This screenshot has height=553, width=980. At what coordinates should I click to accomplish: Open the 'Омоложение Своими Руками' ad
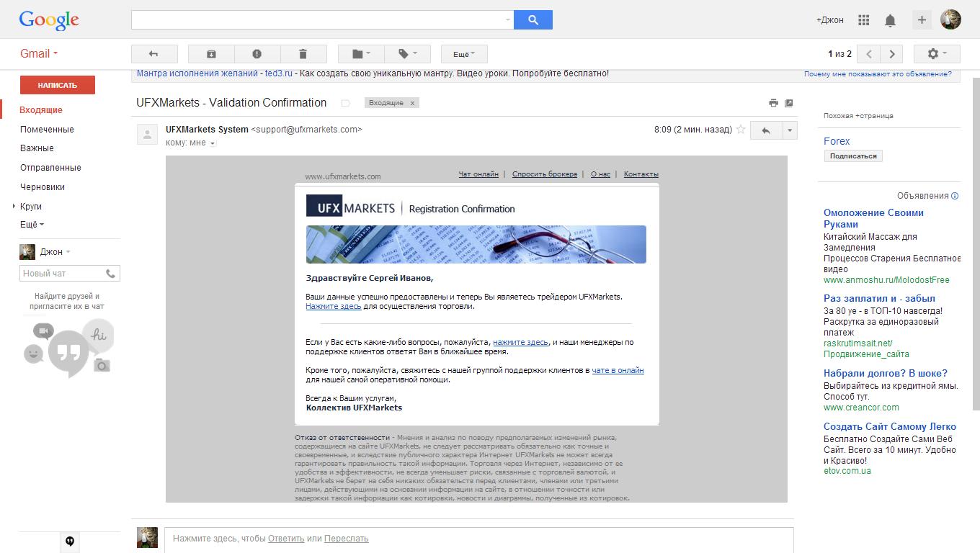[873, 218]
